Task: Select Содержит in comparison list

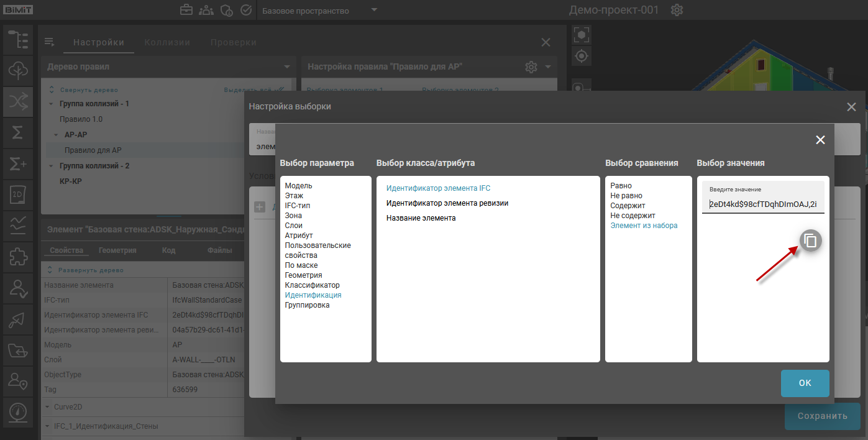Action: (x=628, y=206)
